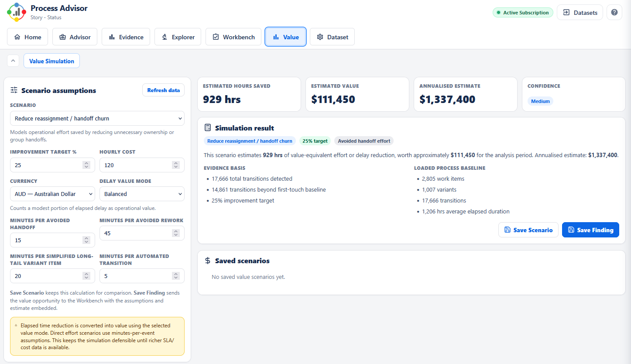Open the help question mark icon

coord(614,12)
